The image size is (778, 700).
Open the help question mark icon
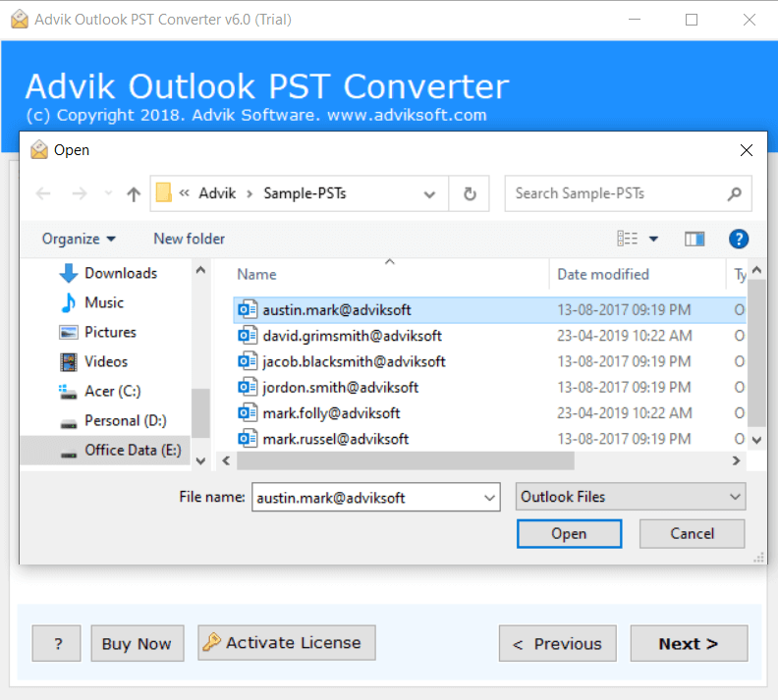(739, 239)
